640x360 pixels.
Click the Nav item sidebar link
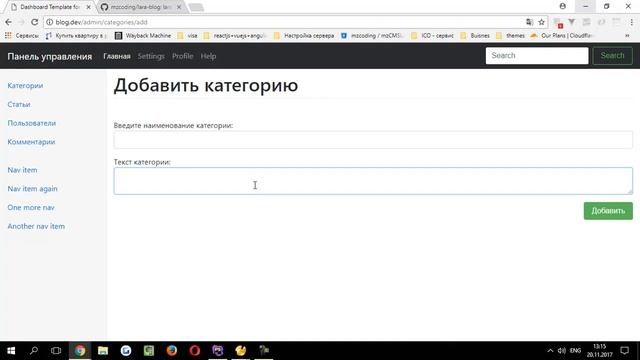[x=22, y=170]
